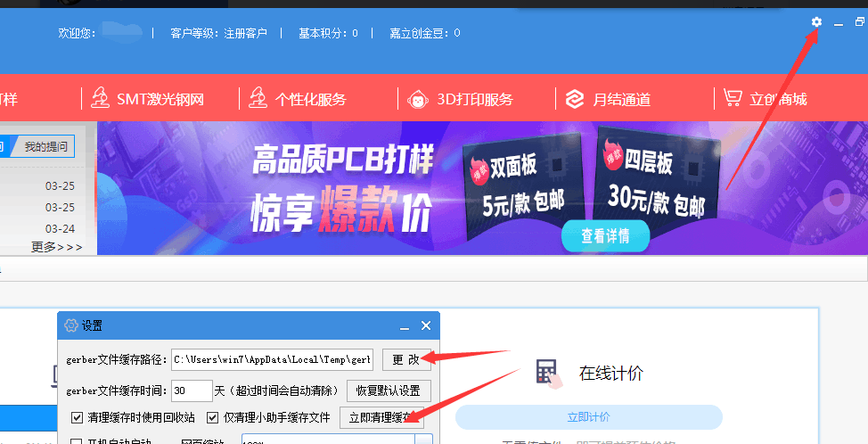Click the 个性化服务 nav icon

[258, 99]
